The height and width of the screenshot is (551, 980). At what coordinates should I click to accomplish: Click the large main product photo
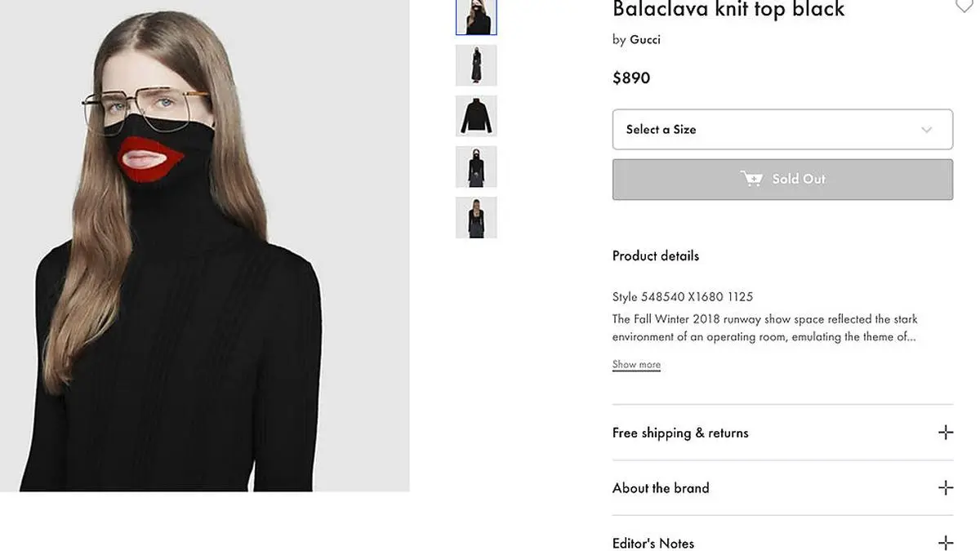(x=204, y=245)
